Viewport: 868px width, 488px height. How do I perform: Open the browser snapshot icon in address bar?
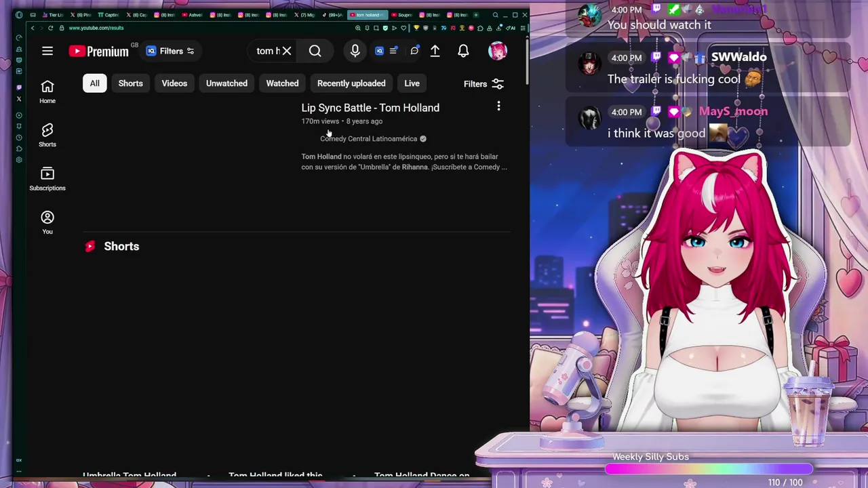point(376,28)
